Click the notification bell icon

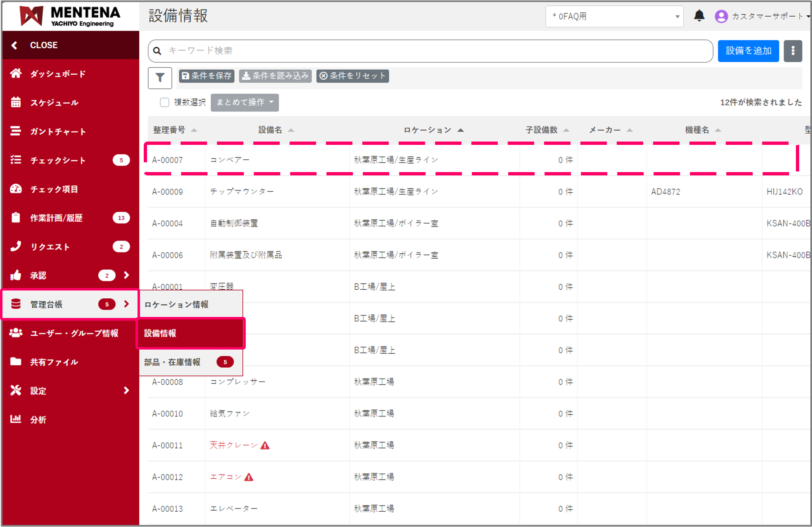tap(699, 16)
